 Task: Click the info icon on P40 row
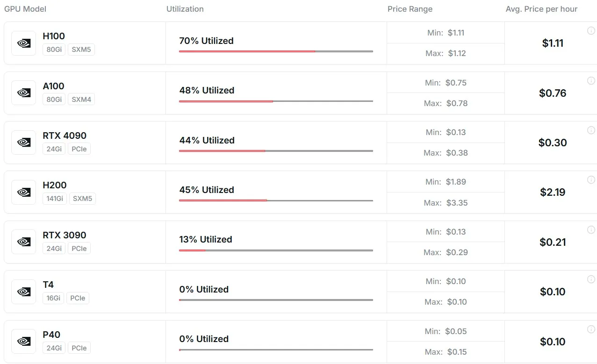click(x=591, y=329)
